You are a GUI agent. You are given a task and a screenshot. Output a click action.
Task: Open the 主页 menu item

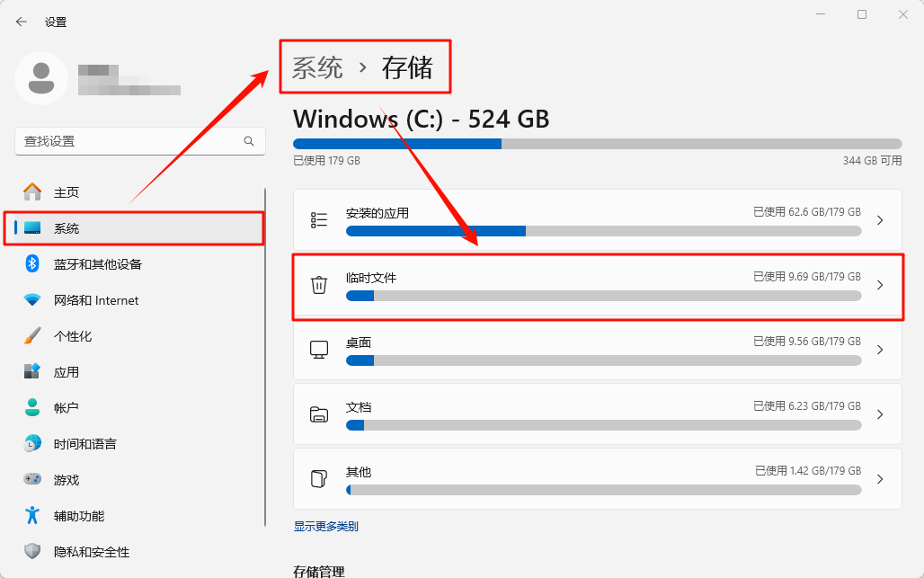67,192
